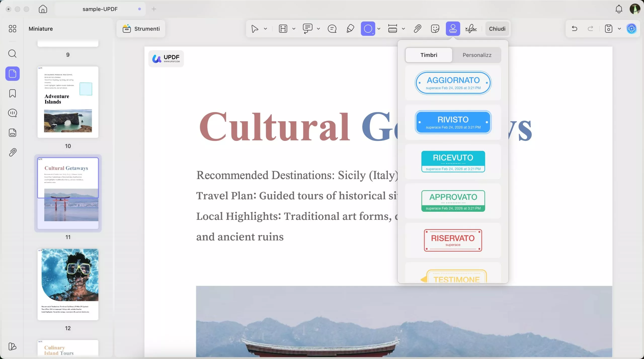The height and width of the screenshot is (359, 644).
Task: Click the home icon in the titlebar
Action: [x=43, y=9]
